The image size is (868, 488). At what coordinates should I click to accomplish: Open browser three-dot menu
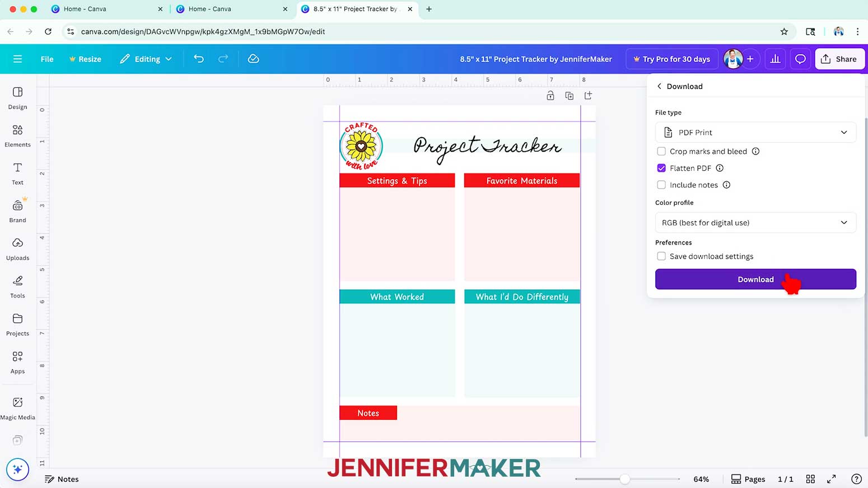(x=857, y=32)
